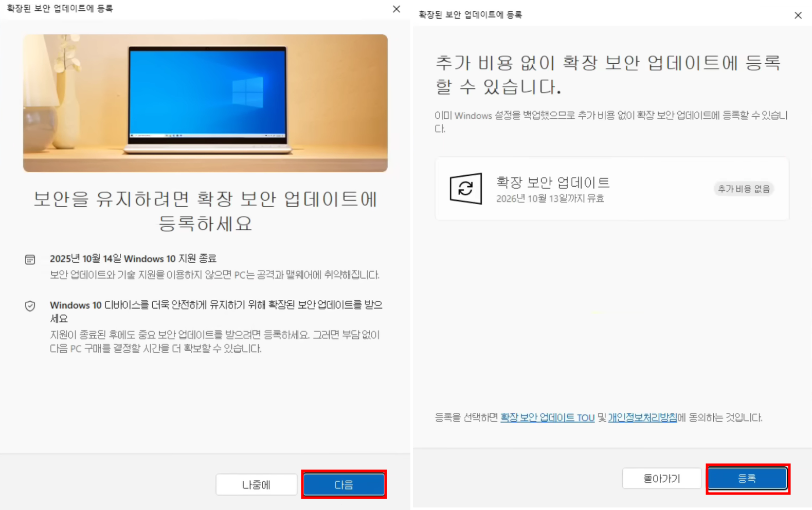Click the calendar icon beside Windows 10 지원 종료

click(30, 260)
